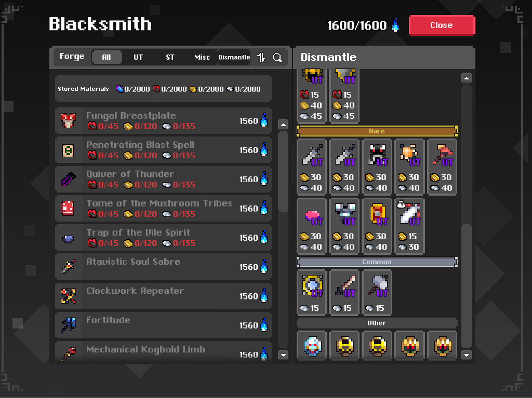
Task: Collapse the Rare category header
Action: (x=377, y=131)
